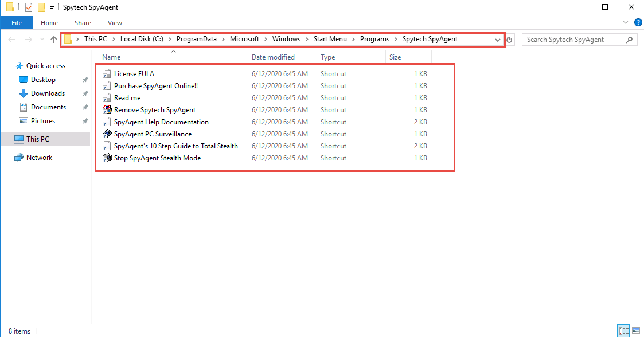Click the search magnifier icon
The image size is (644, 337).
coord(629,40)
